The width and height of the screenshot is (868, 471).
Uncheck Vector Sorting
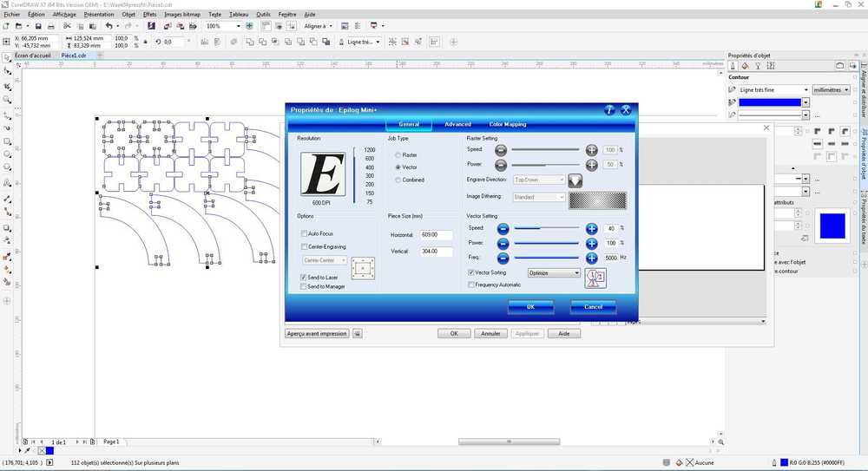coord(471,273)
